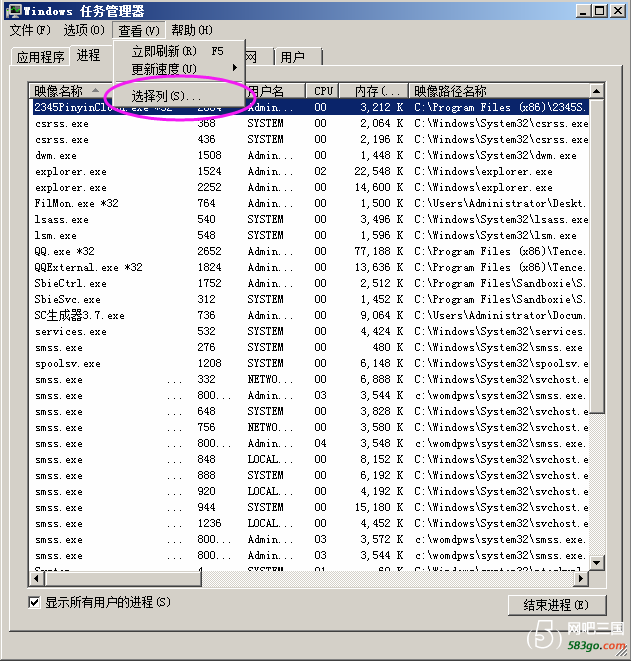
Task: Select the spoolsv.exe process row
Action: [x=310, y=364]
